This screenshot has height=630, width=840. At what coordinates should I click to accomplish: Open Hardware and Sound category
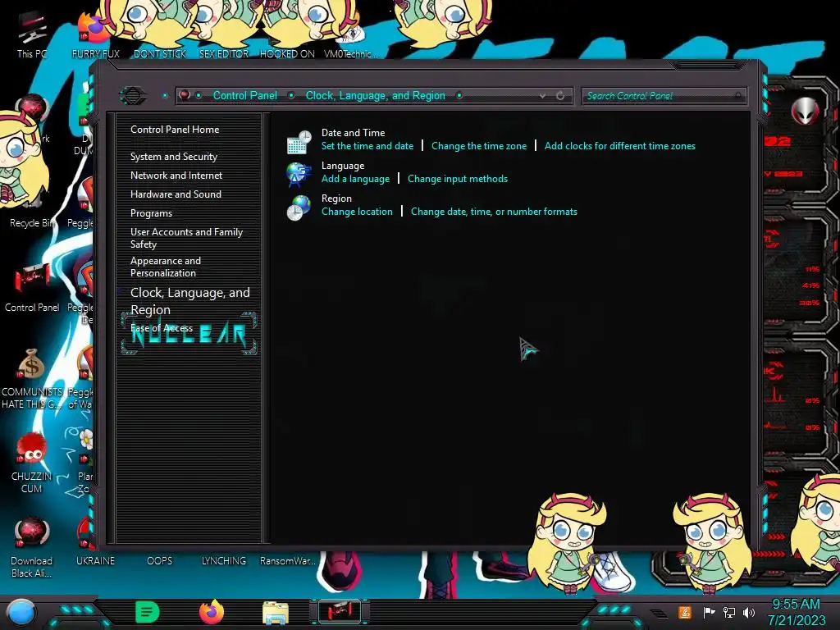pos(176,194)
